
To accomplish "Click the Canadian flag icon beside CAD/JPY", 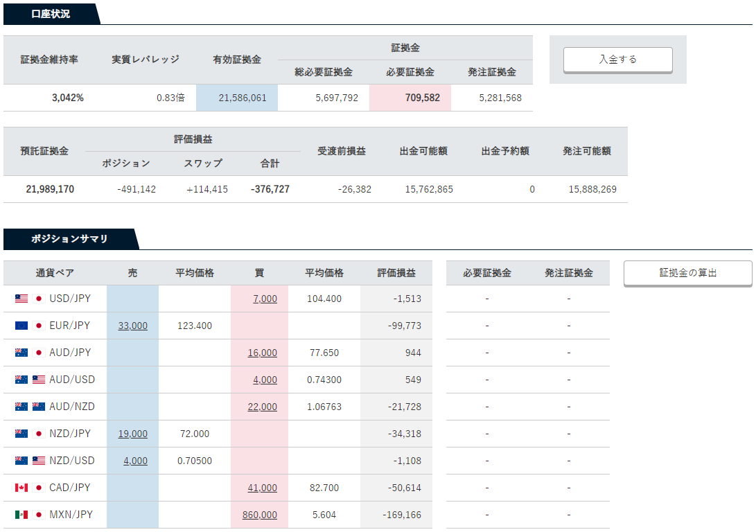I will point(23,488).
